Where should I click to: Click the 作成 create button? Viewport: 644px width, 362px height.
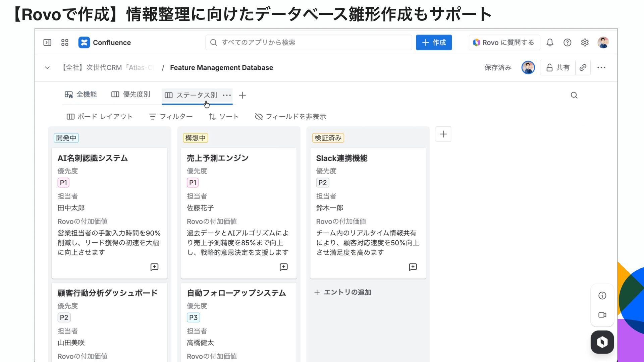tap(434, 43)
